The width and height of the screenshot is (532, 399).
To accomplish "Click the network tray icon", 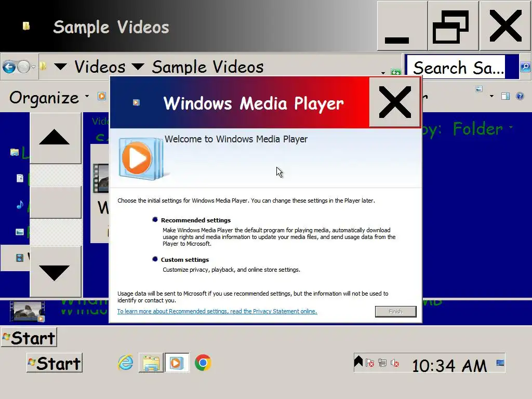I will [382, 363].
